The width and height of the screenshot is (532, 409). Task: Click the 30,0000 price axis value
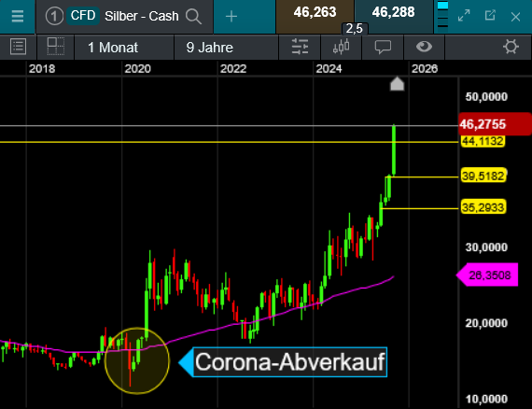[486, 247]
